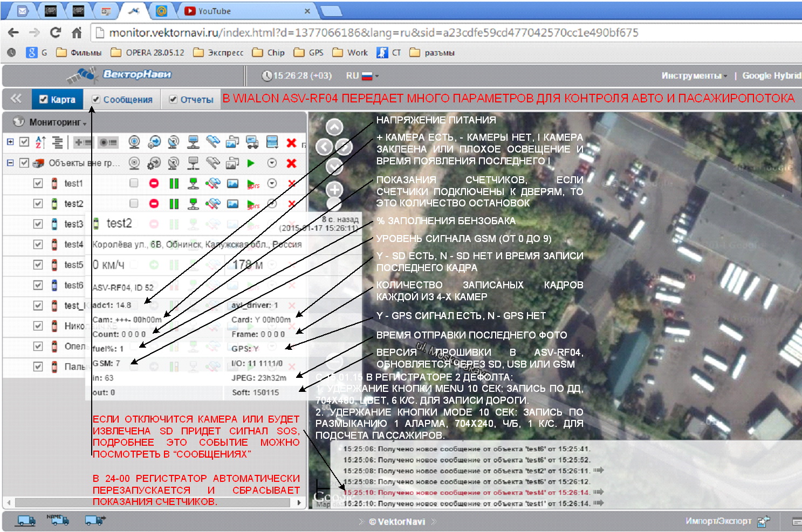Viewport: 802px width, 532px height.
Task: Click the map zoom-in plus button
Action: pyautogui.click(x=334, y=190)
